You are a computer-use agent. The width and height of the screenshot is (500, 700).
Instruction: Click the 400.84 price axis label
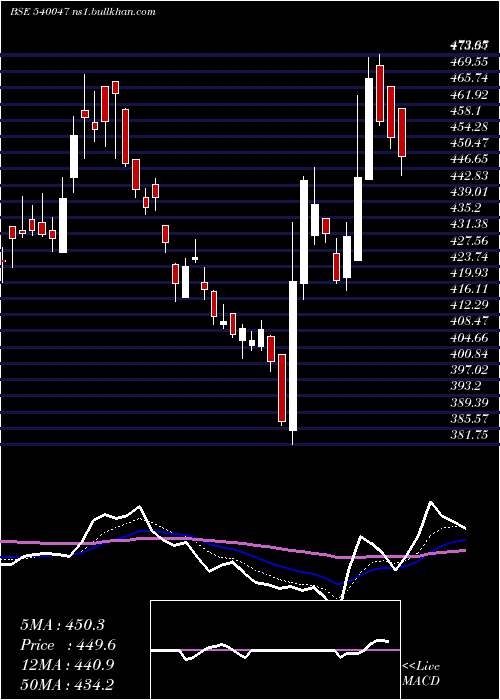click(469, 354)
